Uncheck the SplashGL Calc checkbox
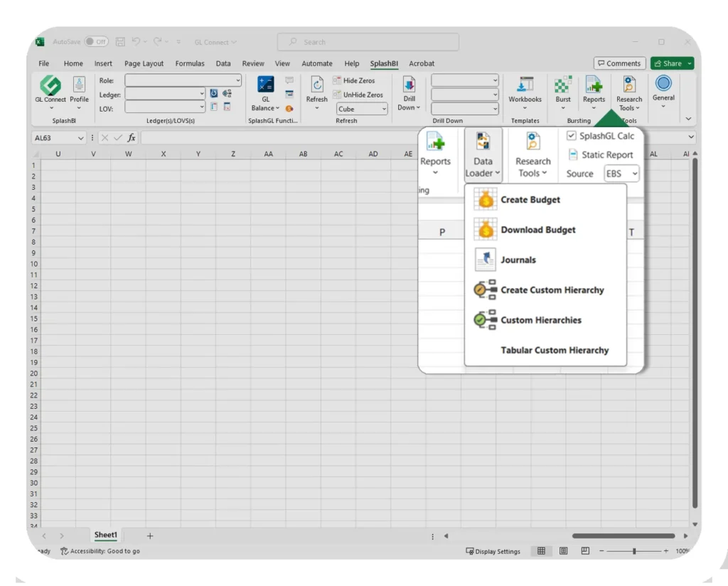The image size is (728, 586). 572,136
